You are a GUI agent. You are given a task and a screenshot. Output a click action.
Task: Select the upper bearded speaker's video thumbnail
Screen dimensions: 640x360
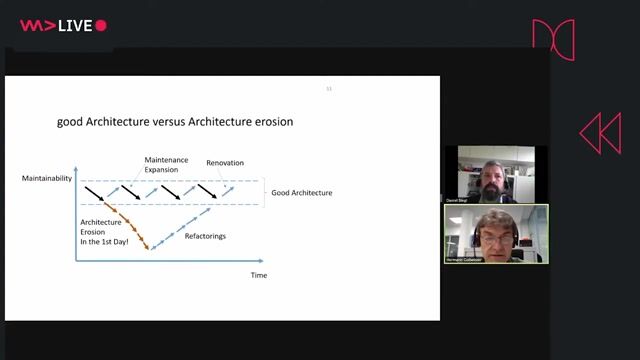tap(496, 174)
